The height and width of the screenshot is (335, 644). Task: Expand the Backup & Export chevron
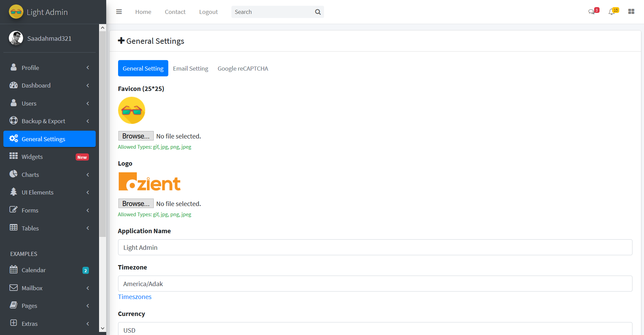point(88,121)
